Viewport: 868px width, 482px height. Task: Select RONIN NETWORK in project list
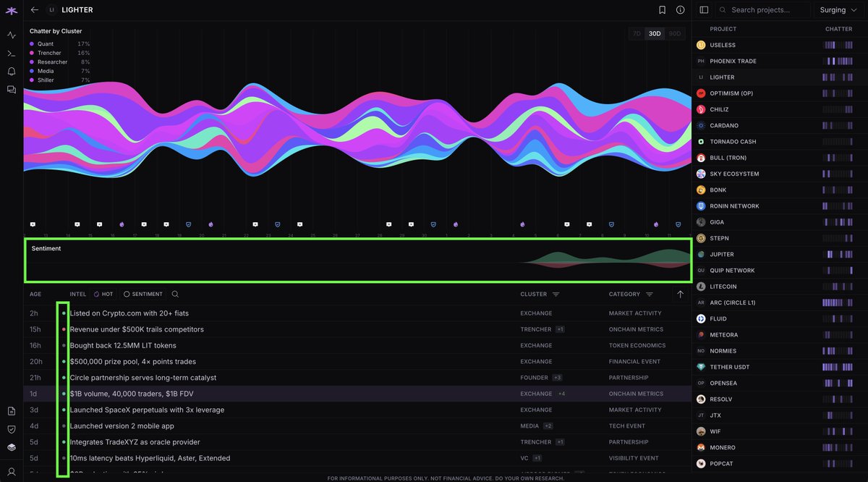(x=780, y=206)
